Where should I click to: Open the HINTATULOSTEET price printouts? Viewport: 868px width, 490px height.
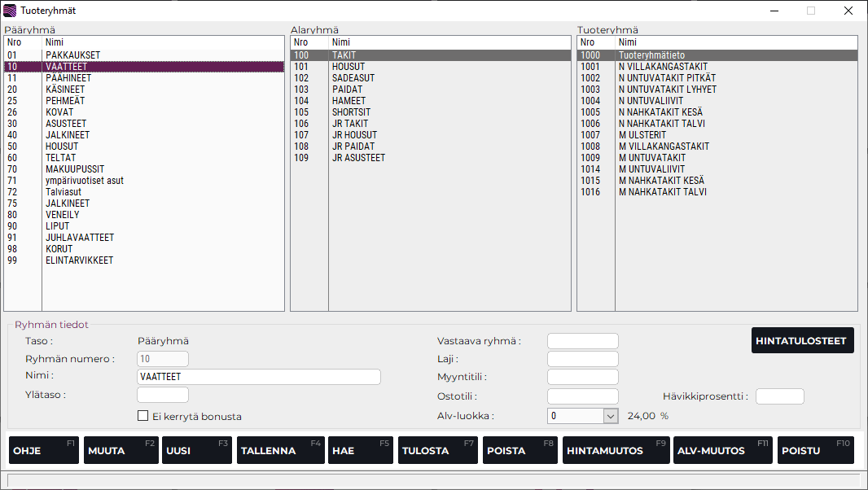coord(802,341)
